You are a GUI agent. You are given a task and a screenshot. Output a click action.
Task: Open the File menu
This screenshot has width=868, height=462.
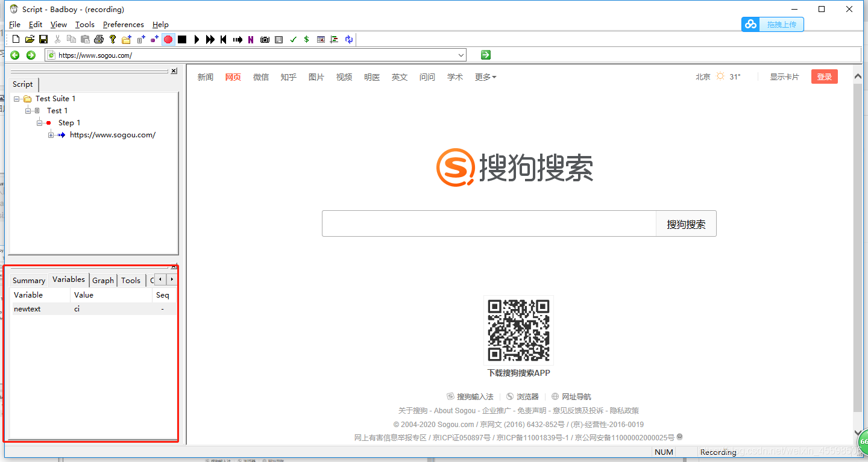point(15,25)
